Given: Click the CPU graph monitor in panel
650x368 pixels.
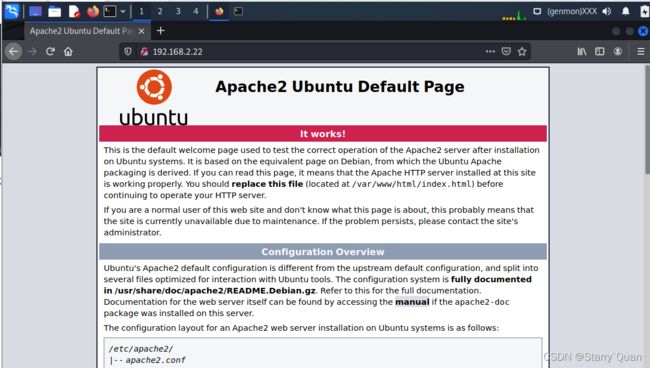Looking at the screenshot, I should click(514, 15).
